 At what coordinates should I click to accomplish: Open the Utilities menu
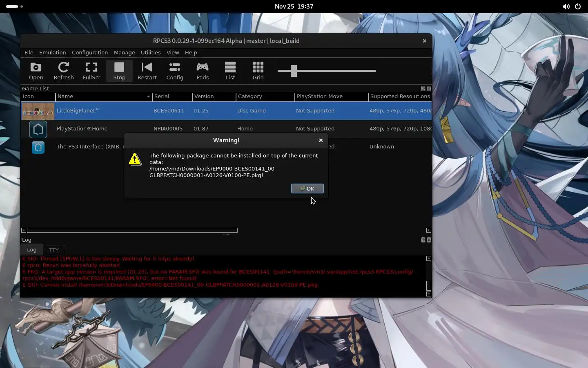(x=151, y=52)
